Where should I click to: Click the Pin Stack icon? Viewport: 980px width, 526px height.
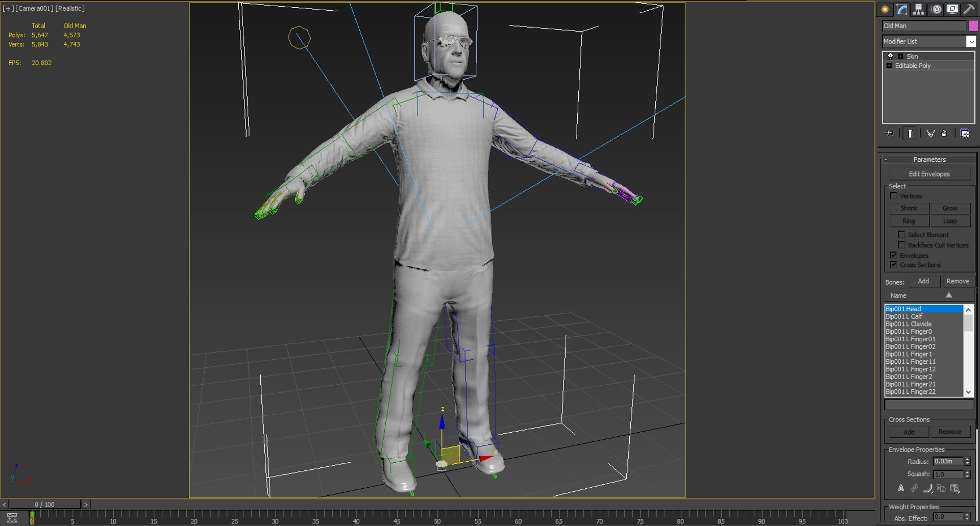pos(889,133)
